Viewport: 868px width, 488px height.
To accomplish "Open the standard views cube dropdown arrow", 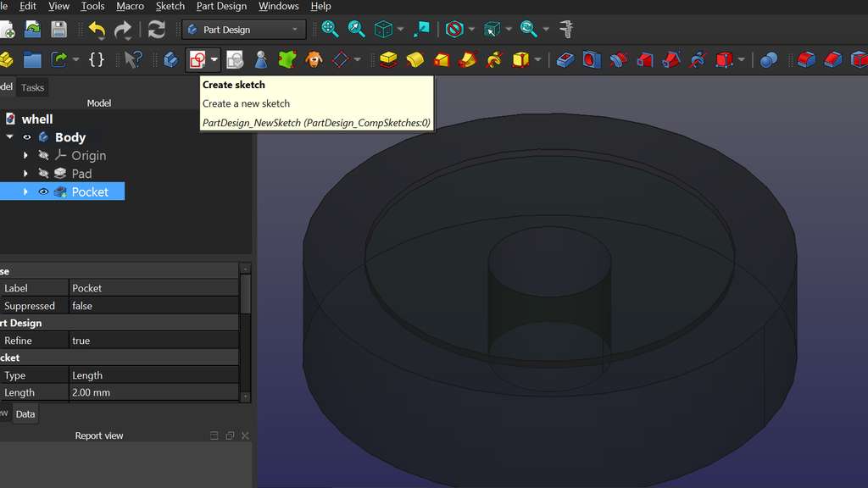I will [401, 30].
